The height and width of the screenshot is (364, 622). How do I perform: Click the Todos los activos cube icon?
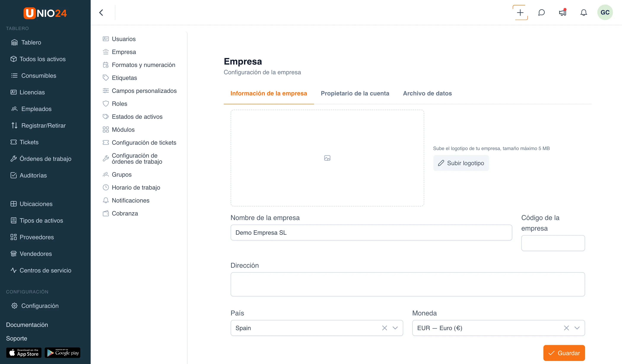pos(14,59)
